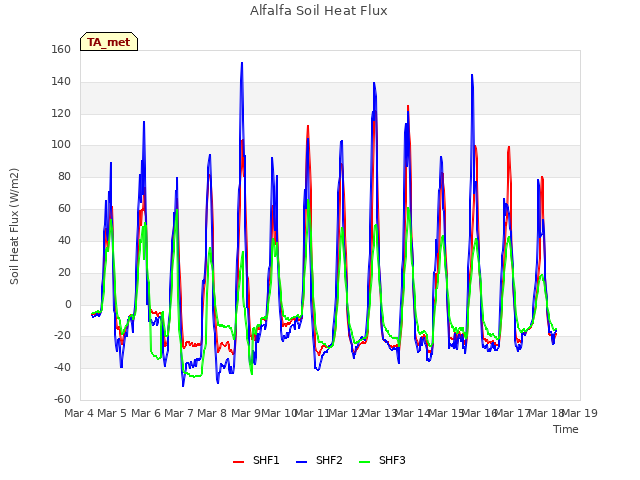This screenshot has width=640, height=480.
Task: Click the 'Mar 5' x-axis tick label
Action: click(112, 413)
